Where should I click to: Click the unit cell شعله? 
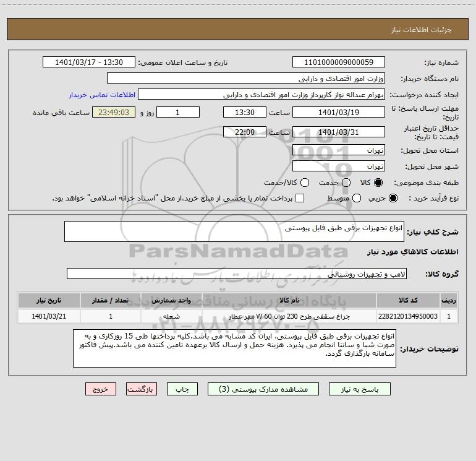[171, 316]
